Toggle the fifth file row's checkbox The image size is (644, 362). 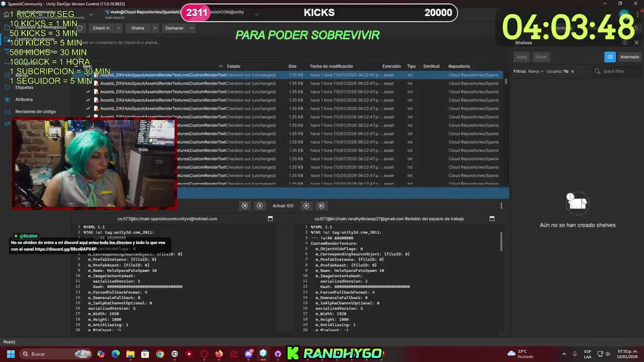[x=88, y=109]
